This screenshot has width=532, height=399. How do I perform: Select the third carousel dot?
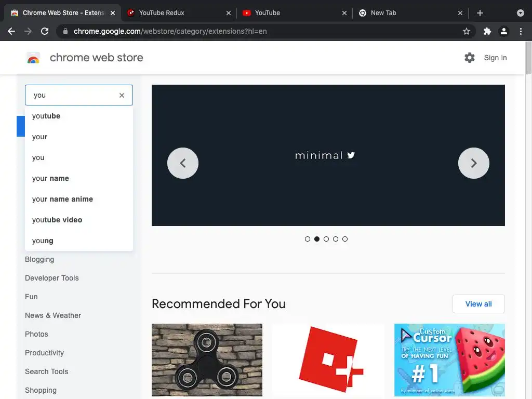(x=326, y=239)
